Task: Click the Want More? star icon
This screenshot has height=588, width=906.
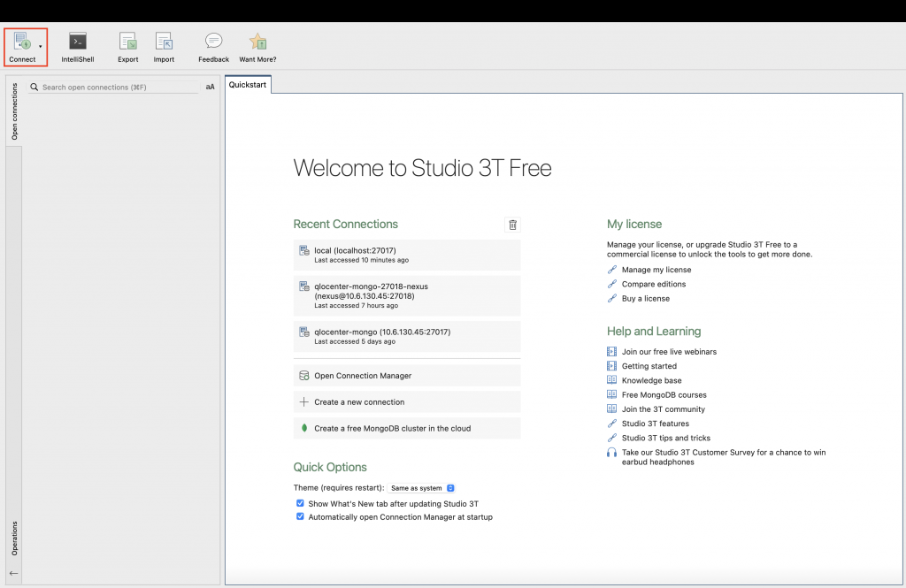Action: coord(257,41)
